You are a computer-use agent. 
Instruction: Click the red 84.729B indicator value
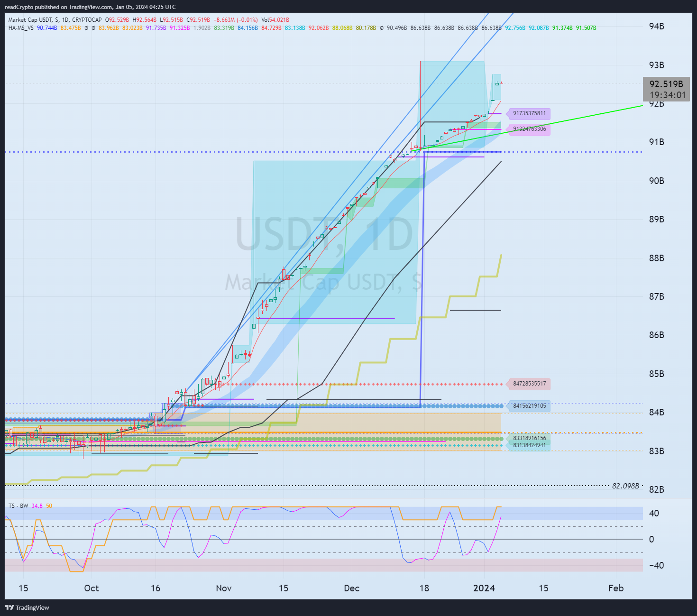click(271, 28)
